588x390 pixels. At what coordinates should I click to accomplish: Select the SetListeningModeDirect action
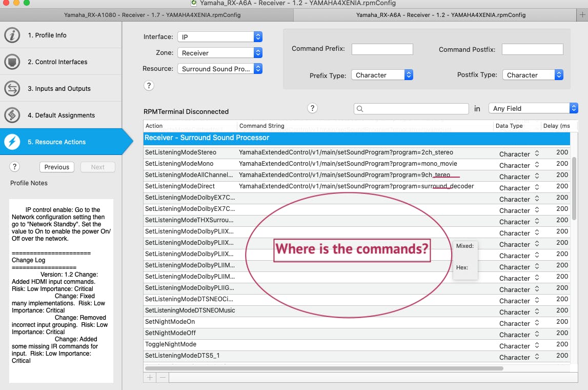180,186
